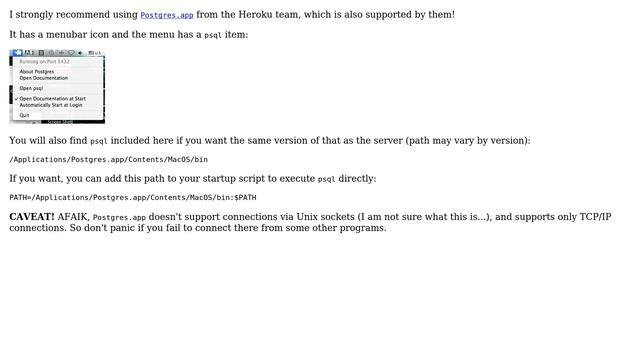
Task: Click psql code in the execute directly sentence
Action: 327,179
